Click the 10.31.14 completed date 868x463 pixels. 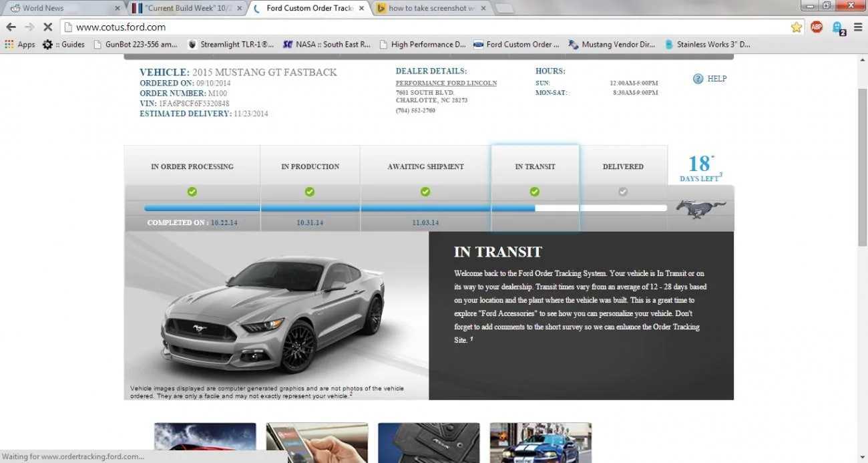coord(310,222)
